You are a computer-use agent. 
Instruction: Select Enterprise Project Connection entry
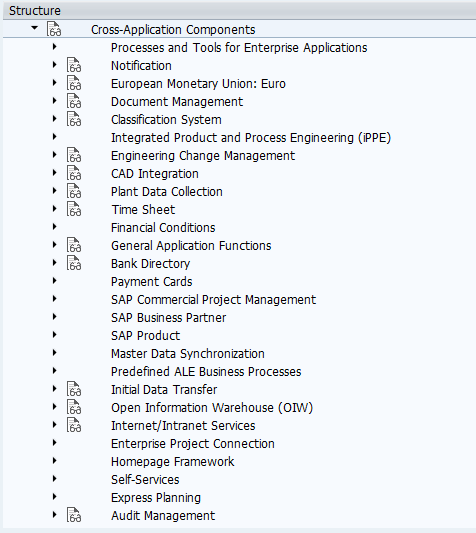[193, 444]
